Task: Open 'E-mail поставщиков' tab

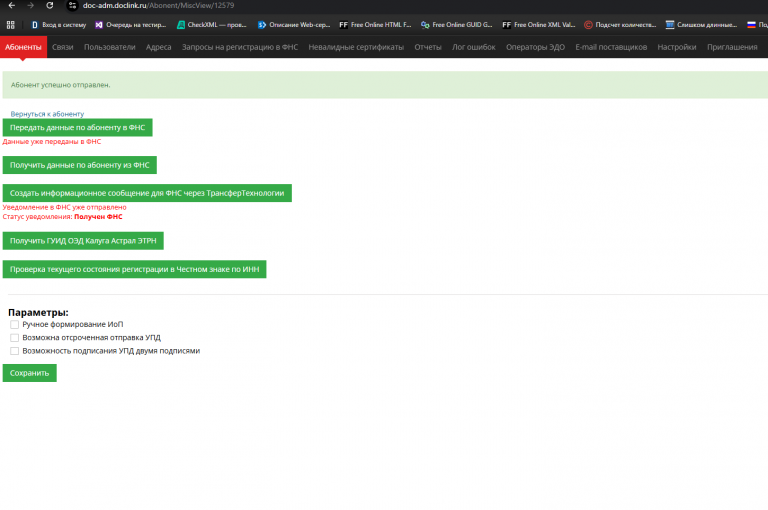Action: point(611,47)
